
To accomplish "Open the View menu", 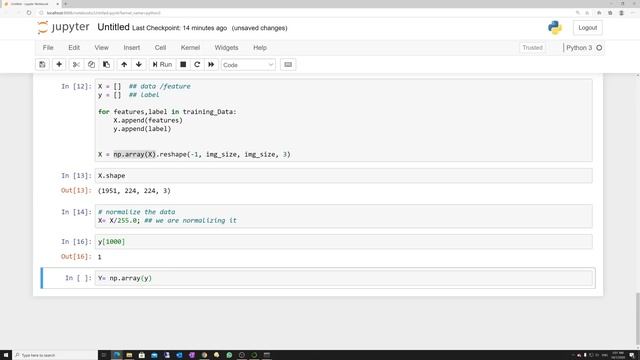I will [102, 48].
